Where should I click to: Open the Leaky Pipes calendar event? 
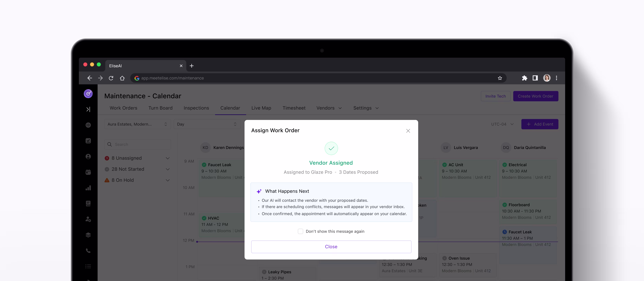point(287,274)
